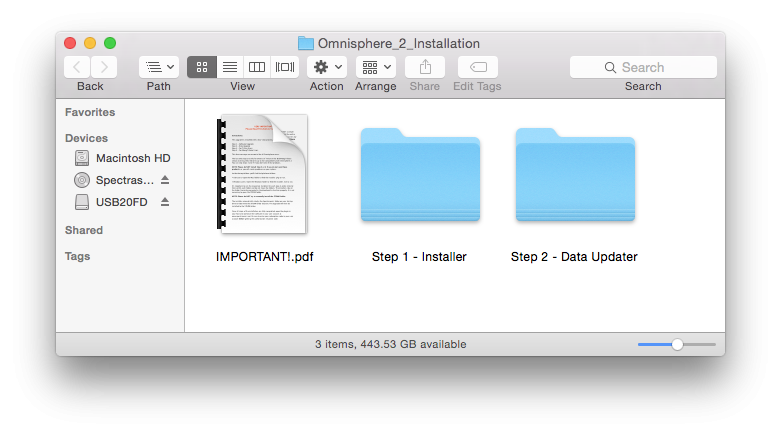
Task: Open the Path dropdown menu
Action: pyautogui.click(x=159, y=67)
